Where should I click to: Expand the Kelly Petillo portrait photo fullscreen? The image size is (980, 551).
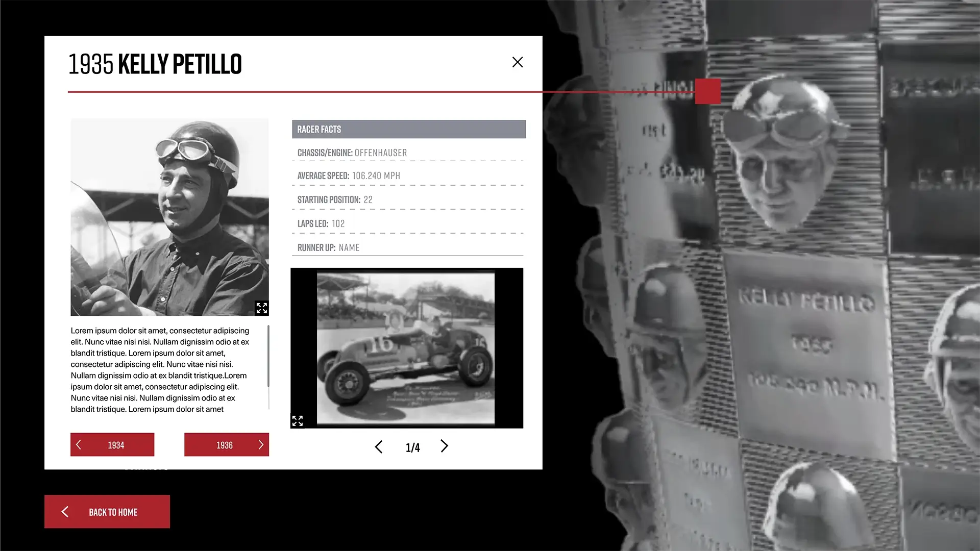coord(261,308)
